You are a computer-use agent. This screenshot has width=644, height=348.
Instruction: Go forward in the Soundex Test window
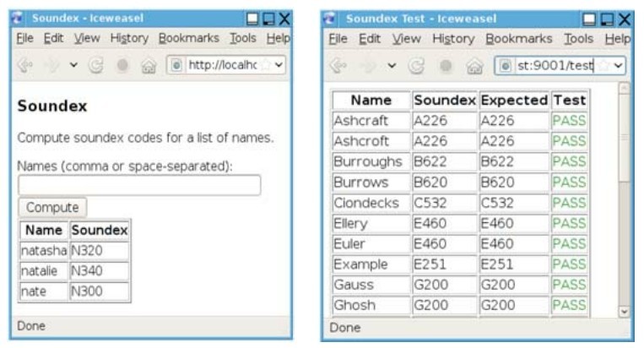[x=368, y=65]
